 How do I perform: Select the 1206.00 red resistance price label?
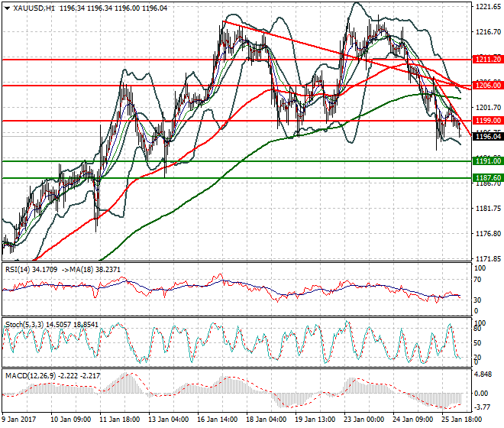488,86
